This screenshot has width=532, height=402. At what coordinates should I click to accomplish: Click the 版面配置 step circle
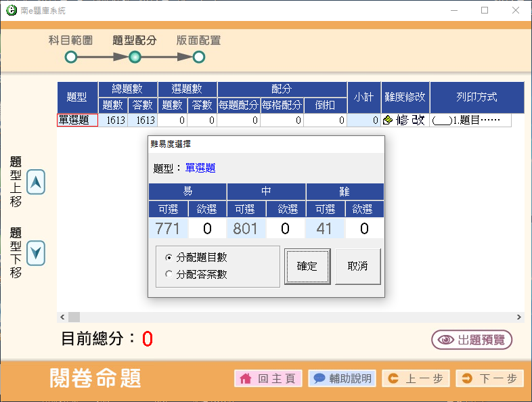click(x=198, y=57)
